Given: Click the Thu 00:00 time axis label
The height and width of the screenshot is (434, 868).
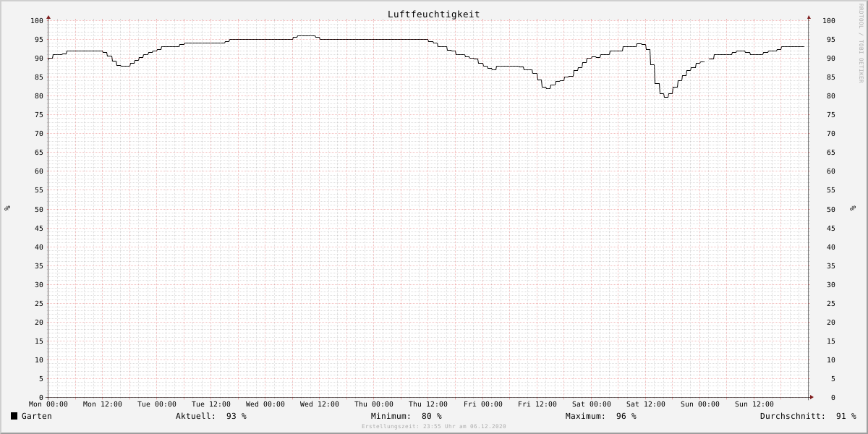Looking at the screenshot, I should pos(374,404).
